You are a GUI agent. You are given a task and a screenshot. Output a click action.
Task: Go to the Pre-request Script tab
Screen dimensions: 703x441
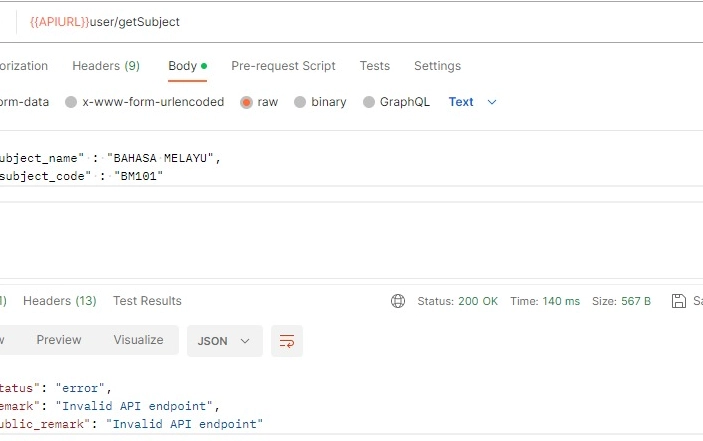tap(283, 66)
